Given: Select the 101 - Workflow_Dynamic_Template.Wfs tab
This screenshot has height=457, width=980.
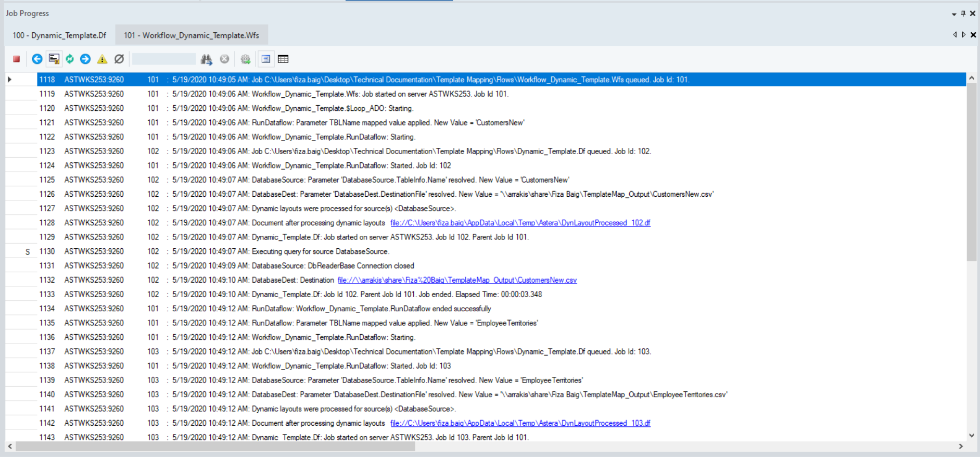Looking at the screenshot, I should [x=191, y=35].
